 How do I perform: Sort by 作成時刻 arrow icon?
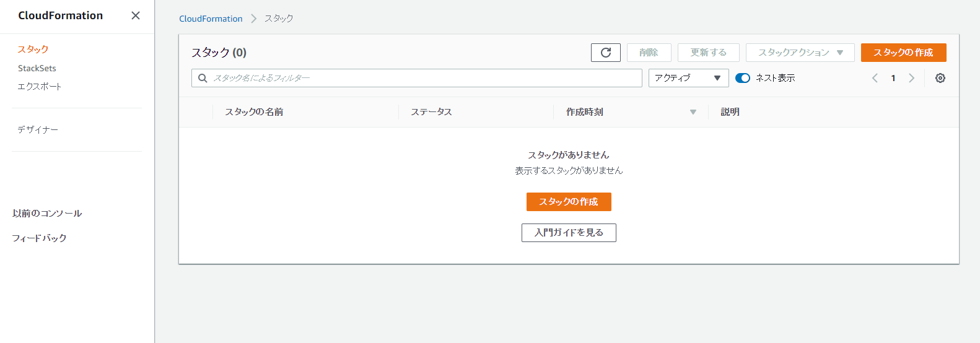coord(693,112)
